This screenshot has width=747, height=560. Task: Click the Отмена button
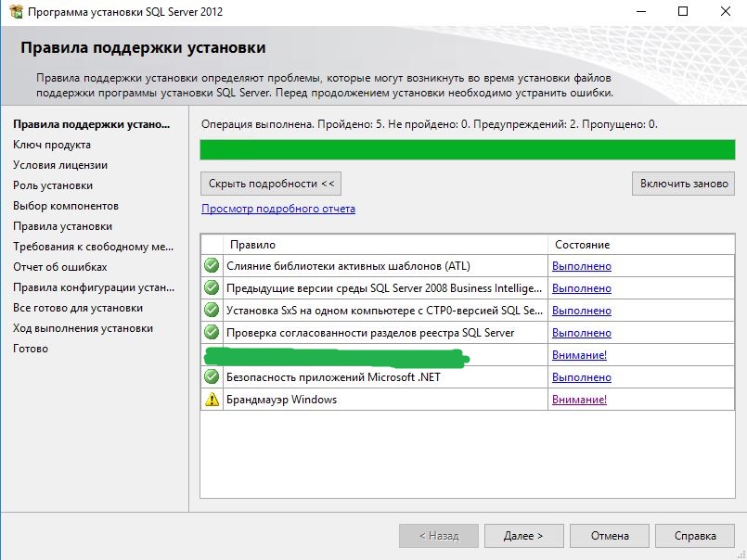click(610, 536)
